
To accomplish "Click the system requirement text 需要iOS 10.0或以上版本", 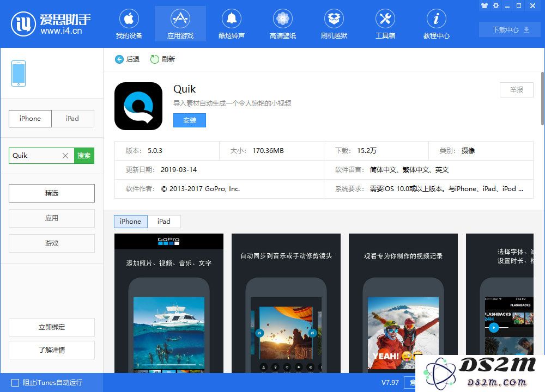I will point(407,189).
